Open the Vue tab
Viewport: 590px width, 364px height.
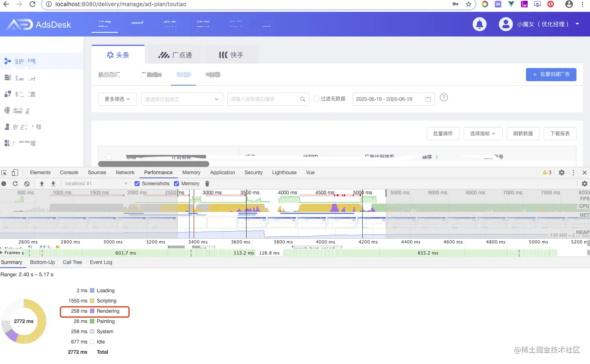[x=310, y=173]
